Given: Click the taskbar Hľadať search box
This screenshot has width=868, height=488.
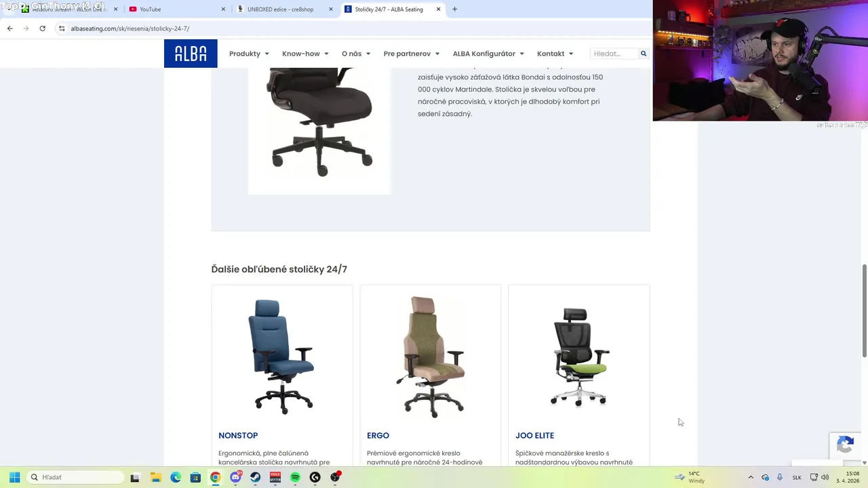Looking at the screenshot, I should pyautogui.click(x=76, y=477).
